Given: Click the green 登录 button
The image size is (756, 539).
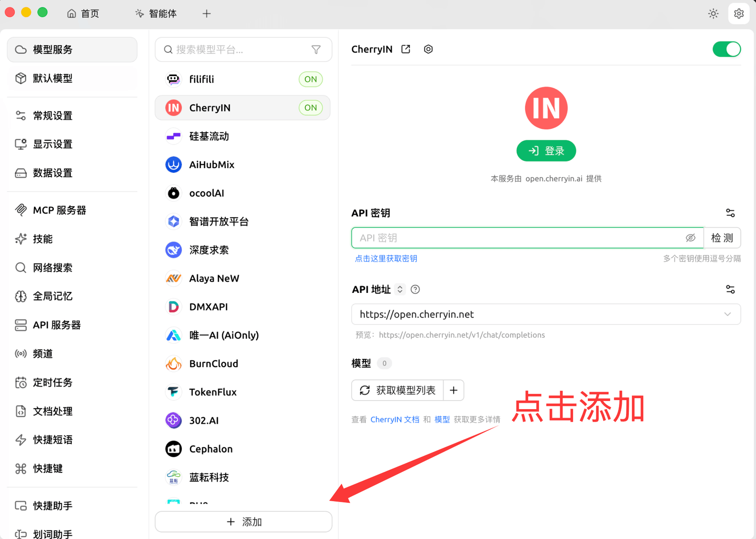Looking at the screenshot, I should (546, 151).
